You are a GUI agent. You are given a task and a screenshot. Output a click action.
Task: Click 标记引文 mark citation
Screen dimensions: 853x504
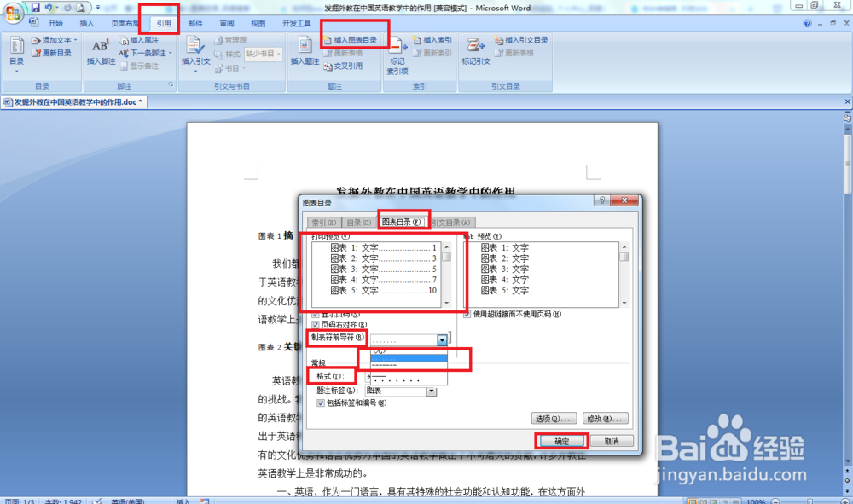tap(476, 52)
